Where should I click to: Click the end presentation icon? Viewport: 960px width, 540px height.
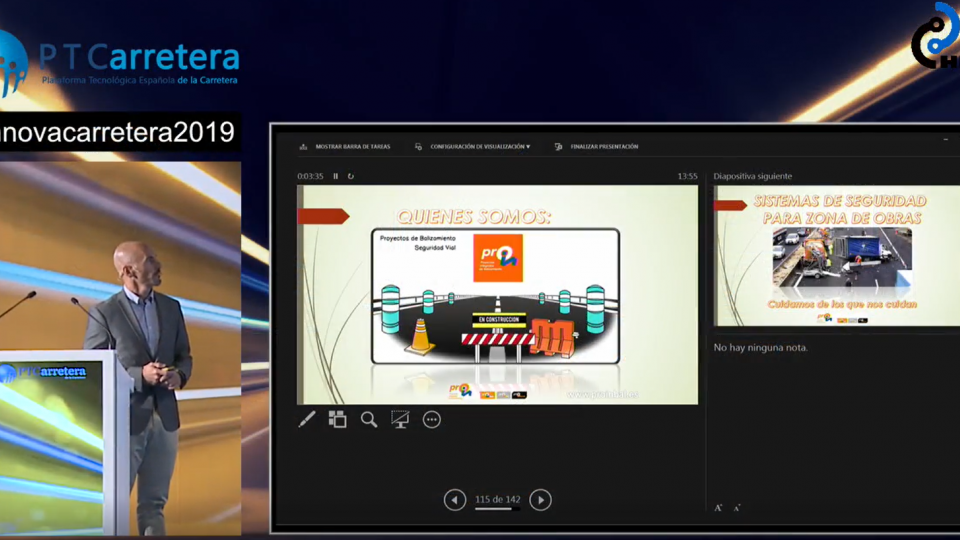pos(558,147)
